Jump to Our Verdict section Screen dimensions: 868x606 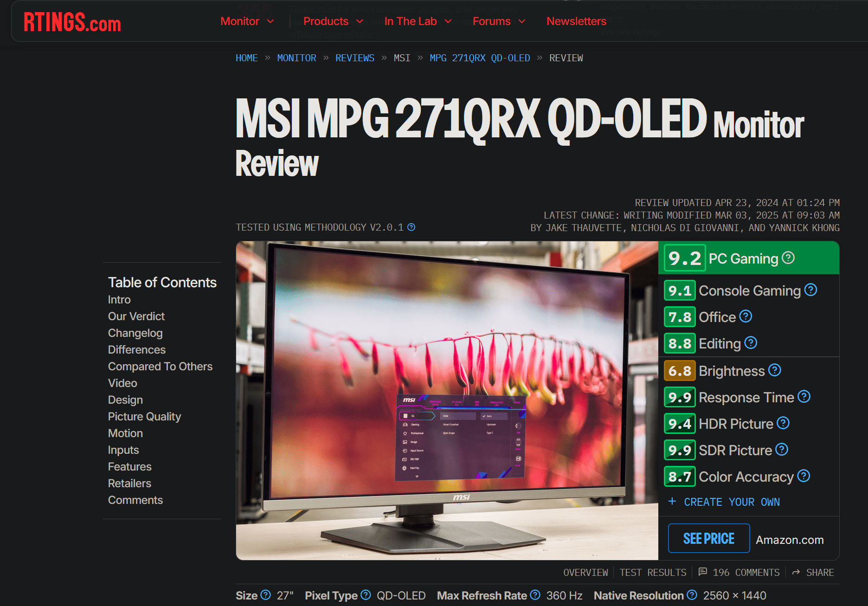pos(136,316)
